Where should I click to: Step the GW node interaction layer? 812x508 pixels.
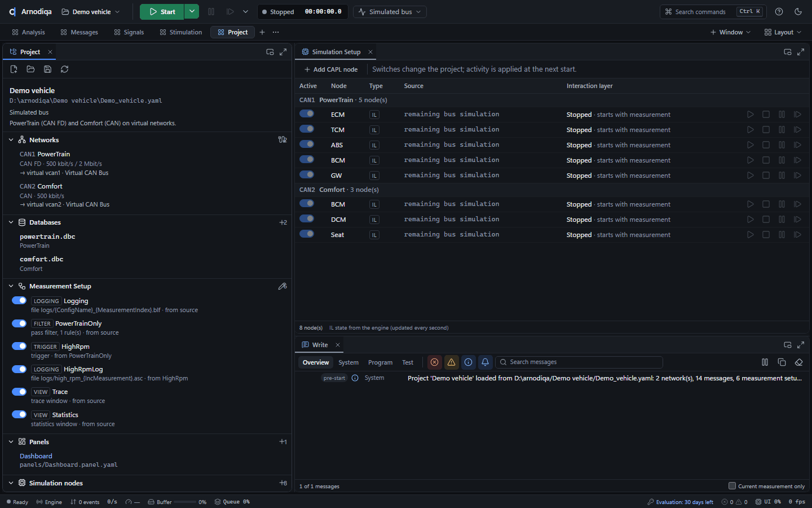(798, 176)
